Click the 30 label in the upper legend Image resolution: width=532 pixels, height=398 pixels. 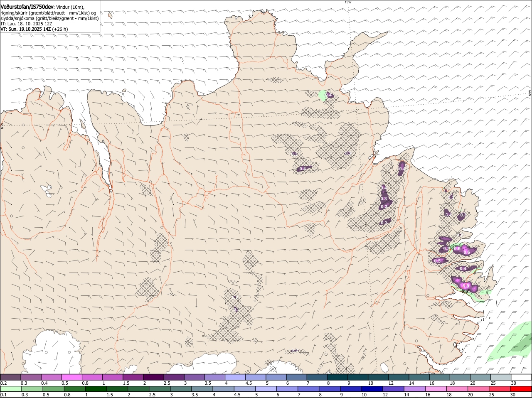point(514,383)
